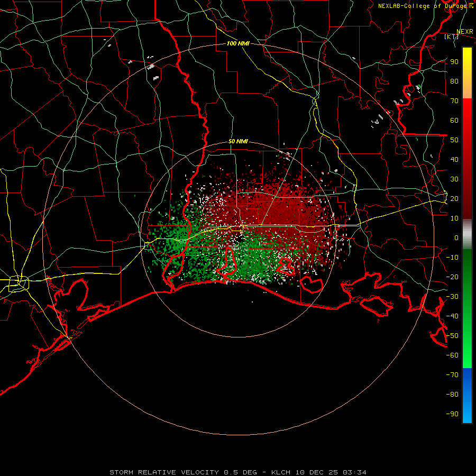476x476 pixels.
Task: Pick the bright red segment near 70
Action: coord(467,108)
